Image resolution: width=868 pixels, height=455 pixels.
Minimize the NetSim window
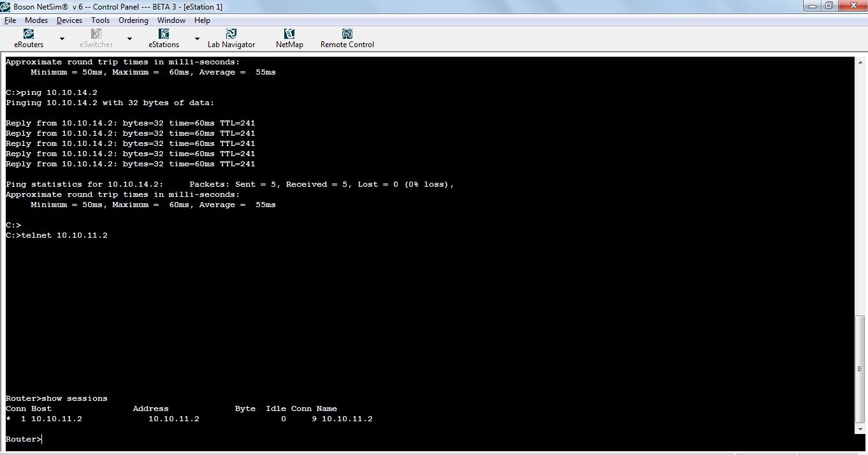point(811,6)
